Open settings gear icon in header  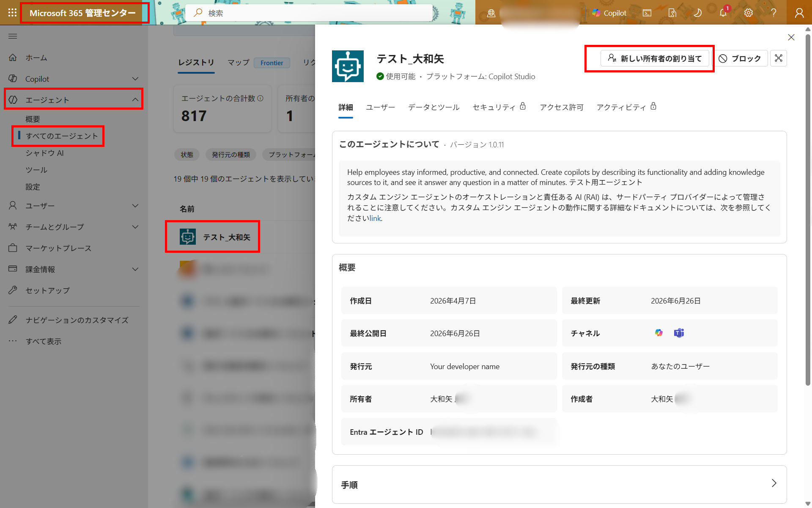tap(749, 13)
